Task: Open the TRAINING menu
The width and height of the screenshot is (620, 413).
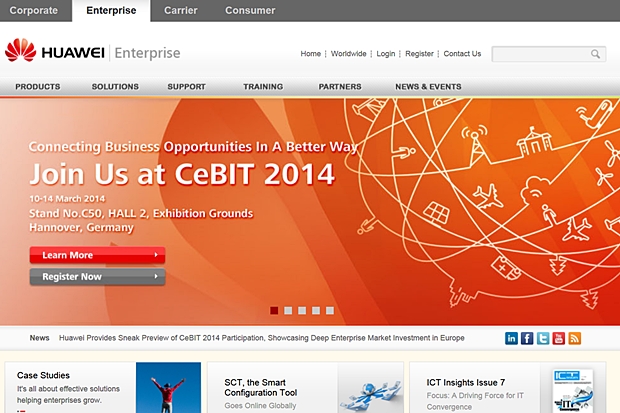Action: (263, 87)
